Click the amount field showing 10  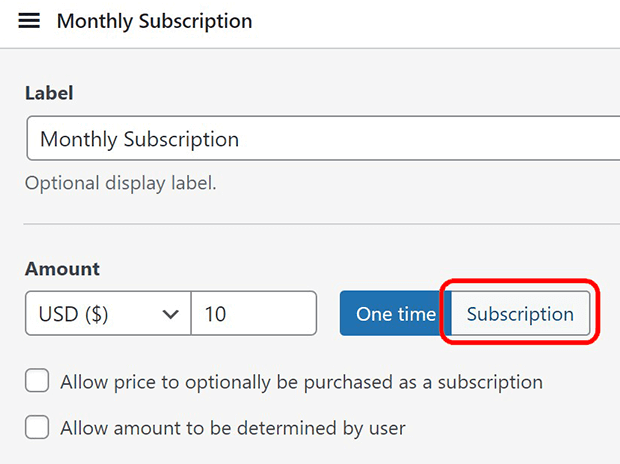[x=253, y=314]
